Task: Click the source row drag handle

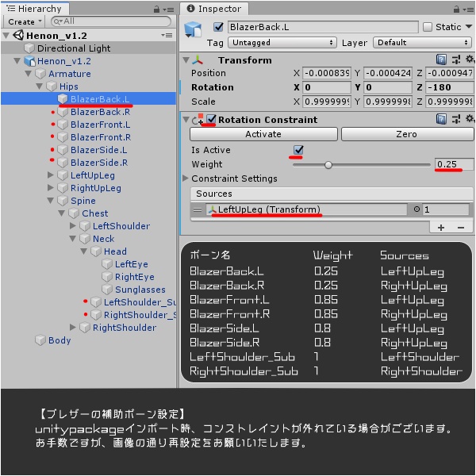Action: pyautogui.click(x=198, y=209)
